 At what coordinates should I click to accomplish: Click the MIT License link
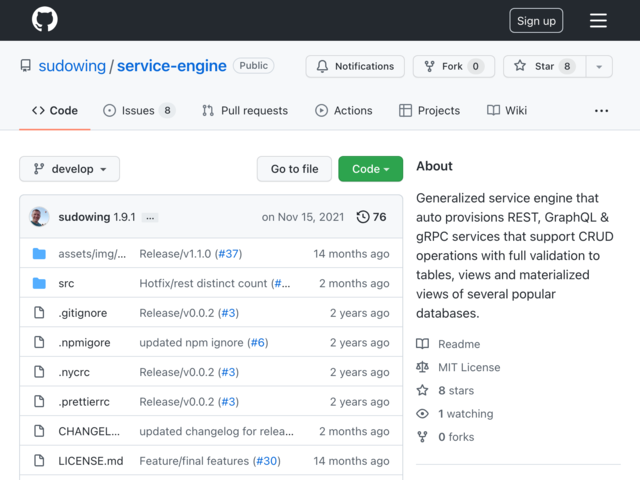coord(469,367)
